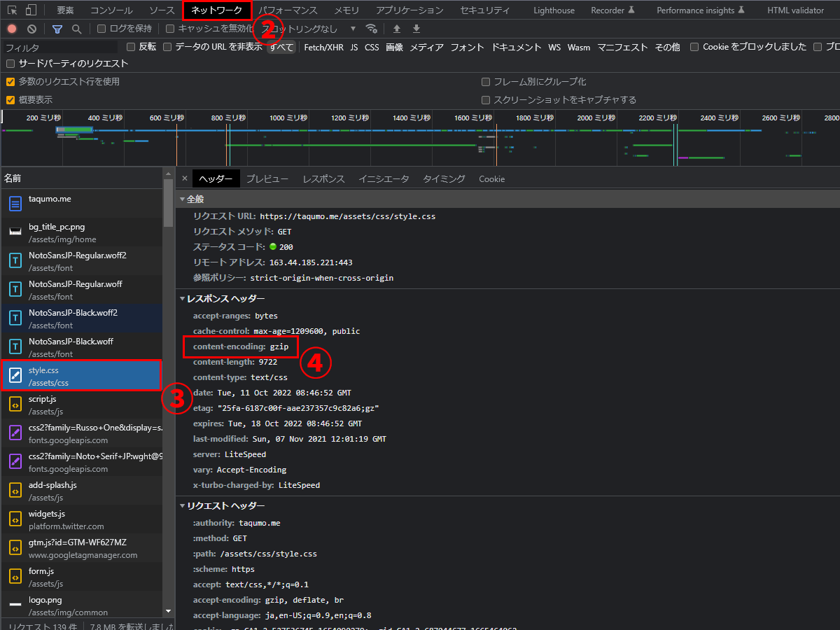Enable the ログを保持 checkbox
840x630 pixels.
(x=102, y=29)
